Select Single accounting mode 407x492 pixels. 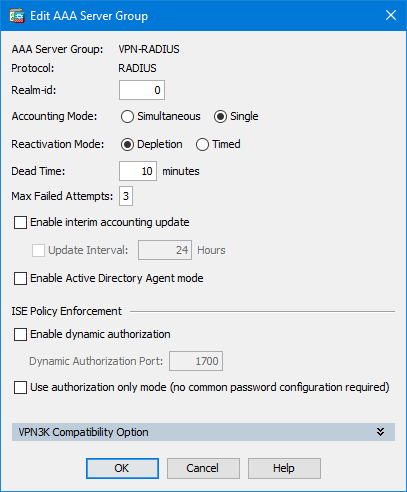click(x=220, y=117)
